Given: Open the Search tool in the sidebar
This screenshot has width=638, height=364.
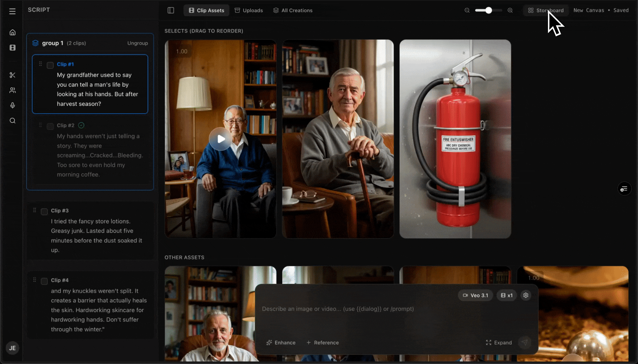Looking at the screenshot, I should [x=12, y=120].
